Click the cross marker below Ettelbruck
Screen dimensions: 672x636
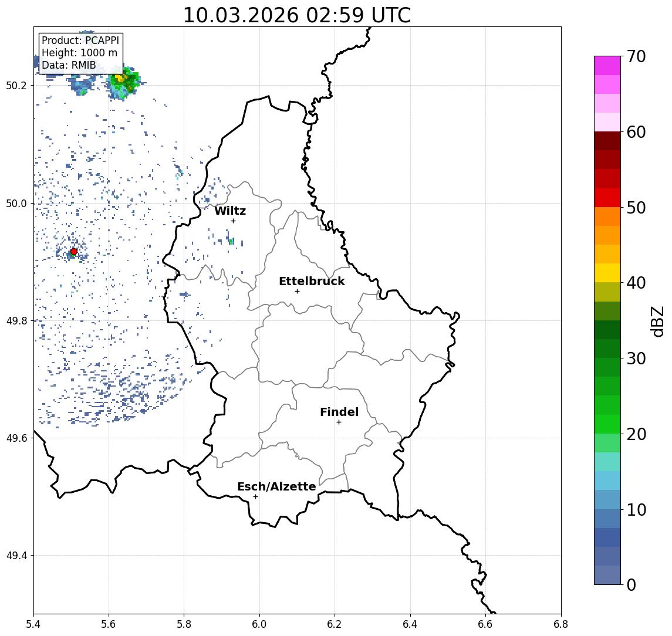(x=297, y=292)
